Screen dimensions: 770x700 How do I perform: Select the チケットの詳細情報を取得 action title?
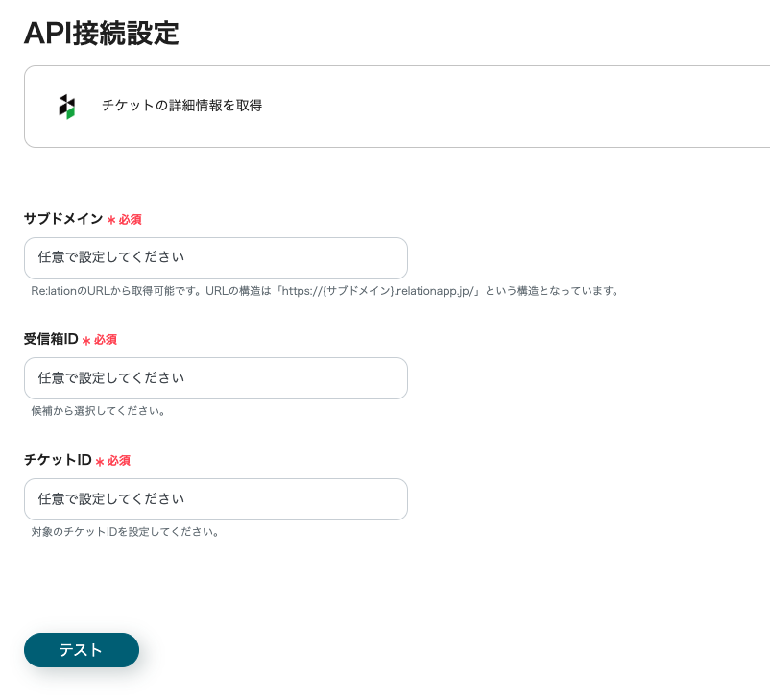(x=181, y=106)
